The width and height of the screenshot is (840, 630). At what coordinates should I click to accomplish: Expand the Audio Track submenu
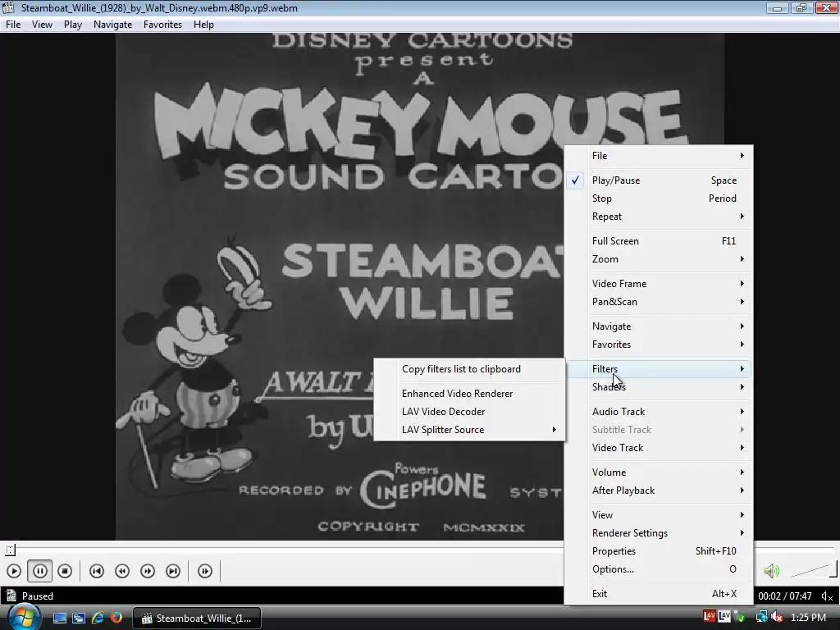(659, 412)
